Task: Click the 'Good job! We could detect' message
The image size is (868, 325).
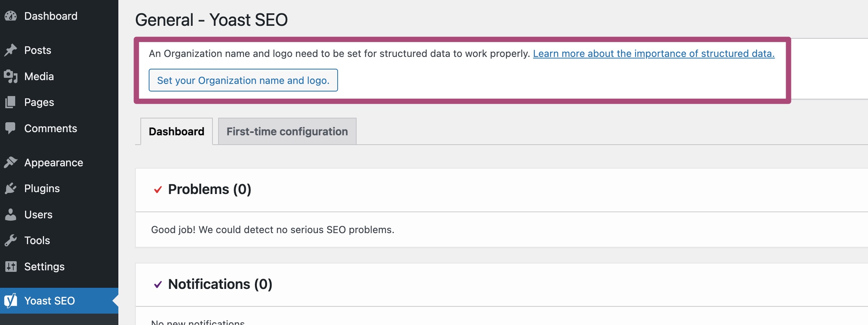Action: click(x=273, y=230)
